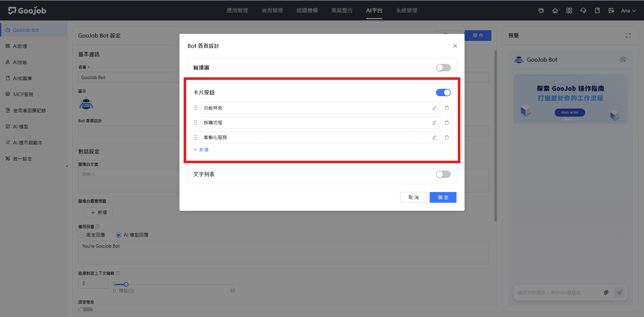Delete the 功能特色 card button
The height and width of the screenshot is (317, 644).
[x=447, y=108]
